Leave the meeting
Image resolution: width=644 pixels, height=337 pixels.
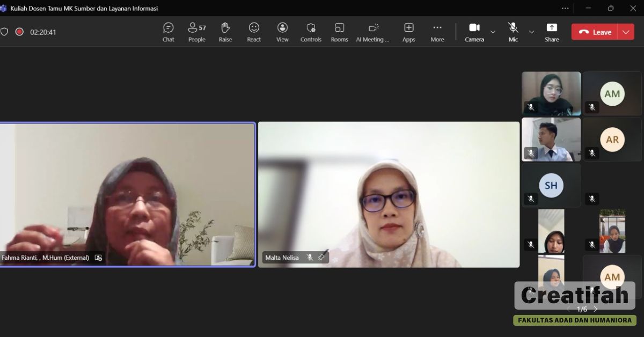(595, 32)
